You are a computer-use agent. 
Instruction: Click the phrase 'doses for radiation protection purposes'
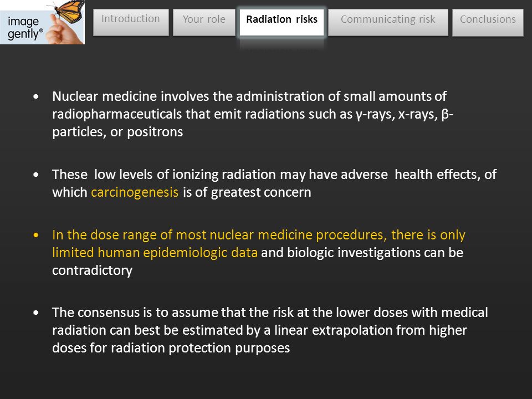pyautogui.click(x=171, y=348)
